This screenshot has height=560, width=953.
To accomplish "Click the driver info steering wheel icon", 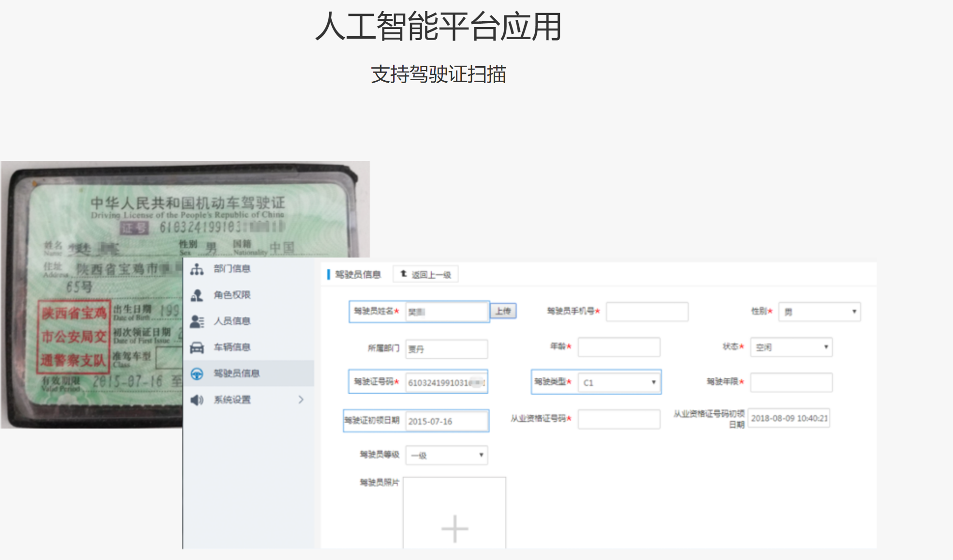I will click(197, 373).
